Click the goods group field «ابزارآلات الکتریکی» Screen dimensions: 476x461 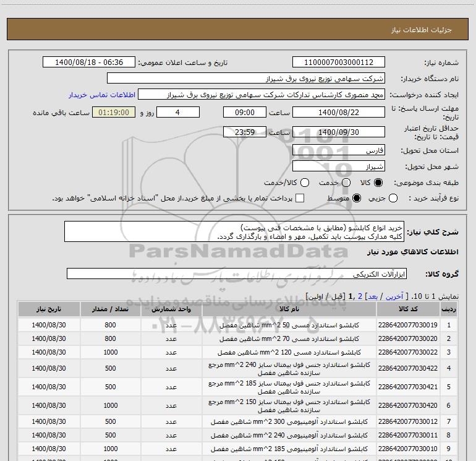coord(237,274)
